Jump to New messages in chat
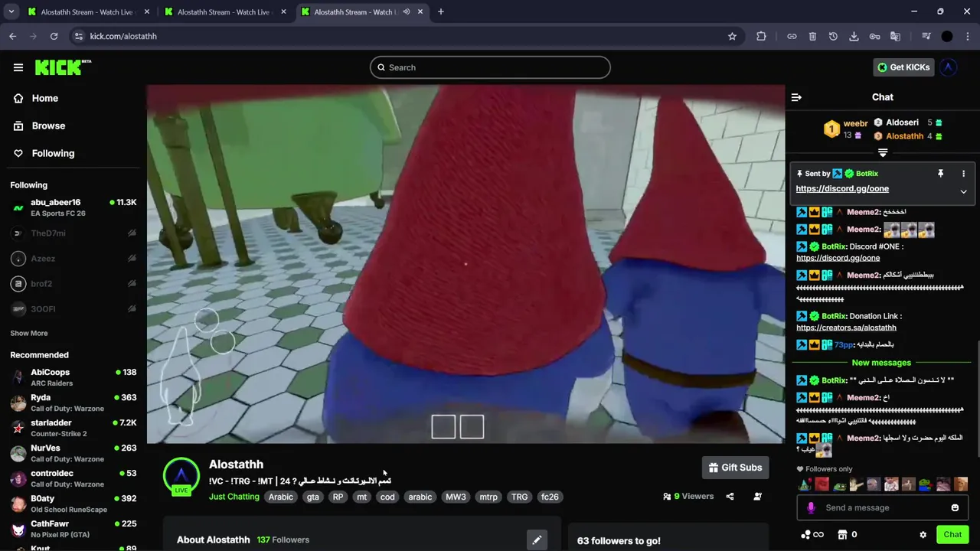The image size is (980, 551). [881, 363]
